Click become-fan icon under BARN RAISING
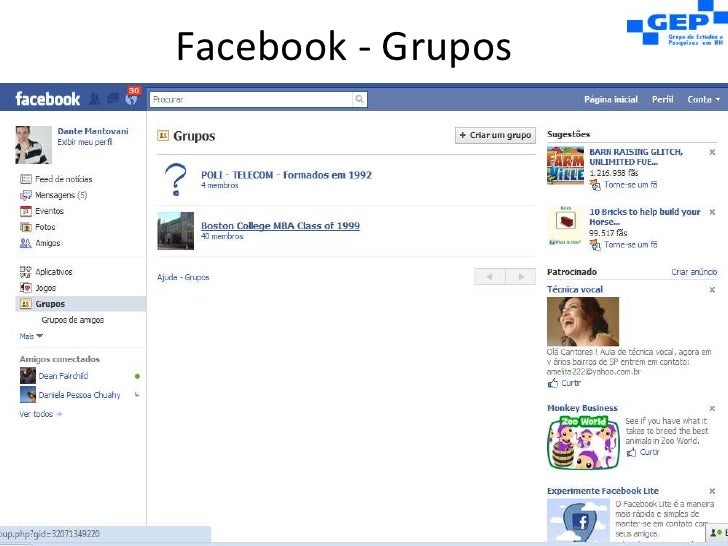The image size is (728, 546). tap(595, 185)
